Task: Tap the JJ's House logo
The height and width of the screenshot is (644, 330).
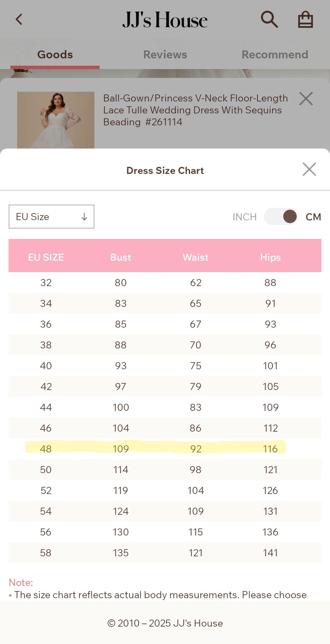Action: coord(165,20)
